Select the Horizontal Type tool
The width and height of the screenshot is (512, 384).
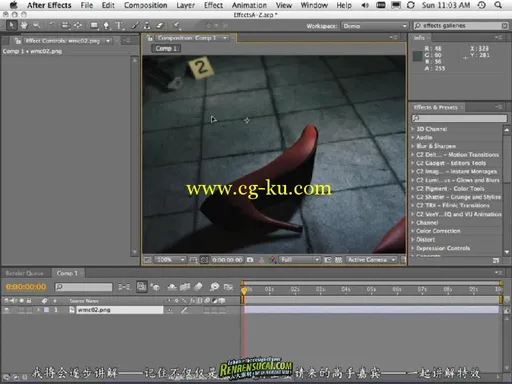tap(119, 25)
